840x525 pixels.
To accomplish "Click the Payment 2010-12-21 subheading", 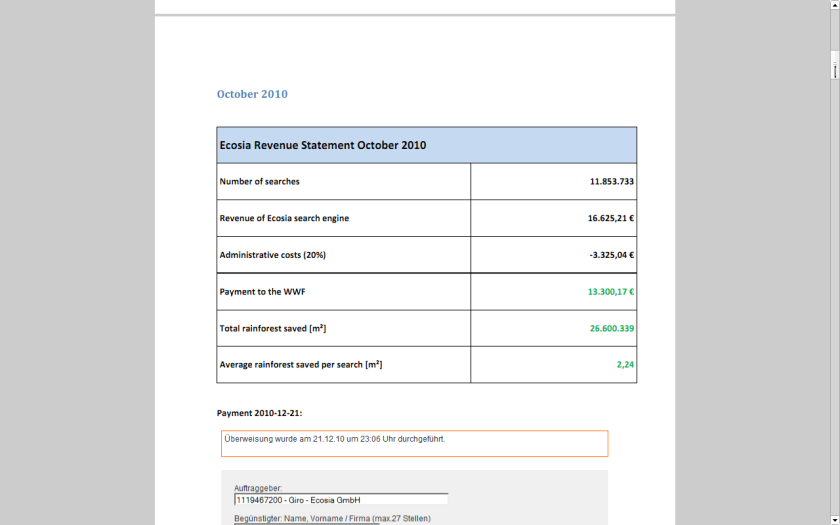I will click(x=259, y=413).
